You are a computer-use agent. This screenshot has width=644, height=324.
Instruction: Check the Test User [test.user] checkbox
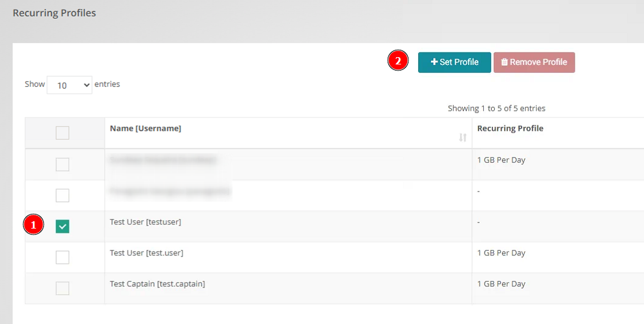click(x=63, y=257)
